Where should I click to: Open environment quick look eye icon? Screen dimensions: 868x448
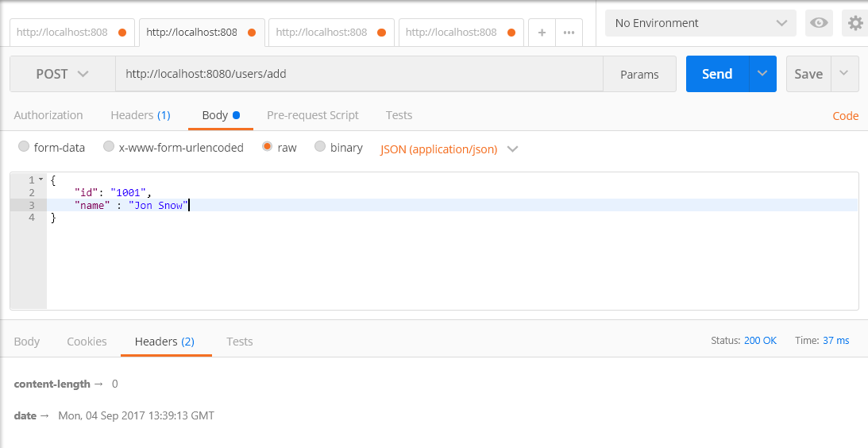819,23
